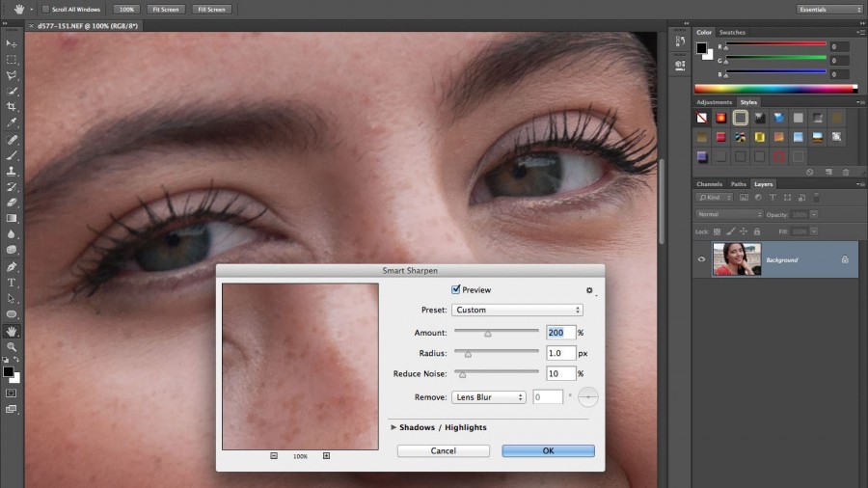
Task: Open Normal blend mode dropdown
Action: point(728,215)
